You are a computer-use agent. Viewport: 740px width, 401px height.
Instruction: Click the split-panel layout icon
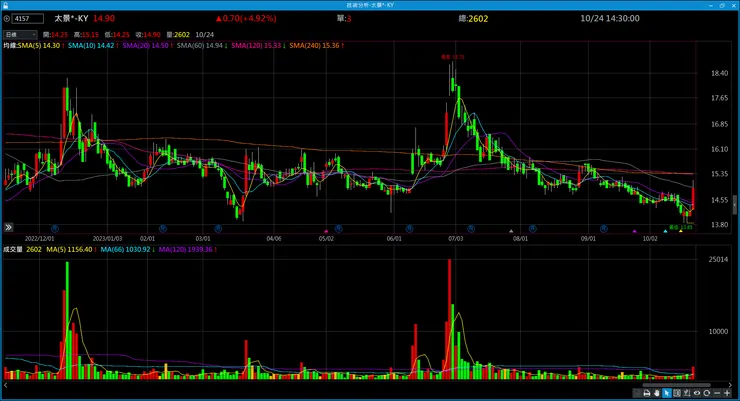677,393
